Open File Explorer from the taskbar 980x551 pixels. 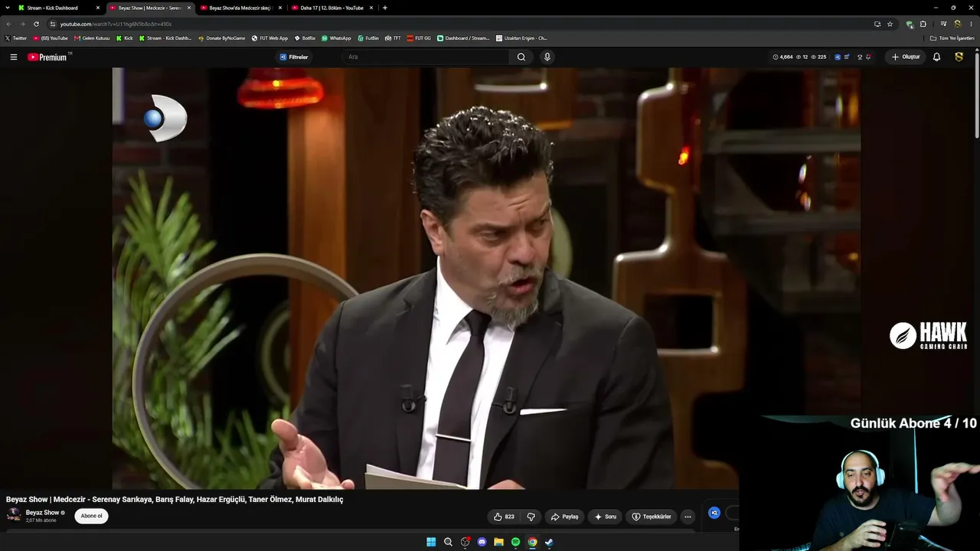[x=498, y=542]
